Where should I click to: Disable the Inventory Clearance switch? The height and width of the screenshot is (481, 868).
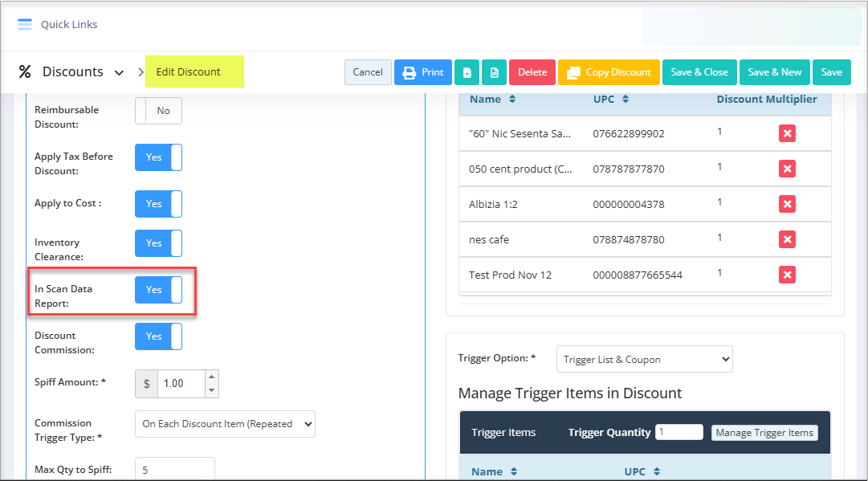158,243
